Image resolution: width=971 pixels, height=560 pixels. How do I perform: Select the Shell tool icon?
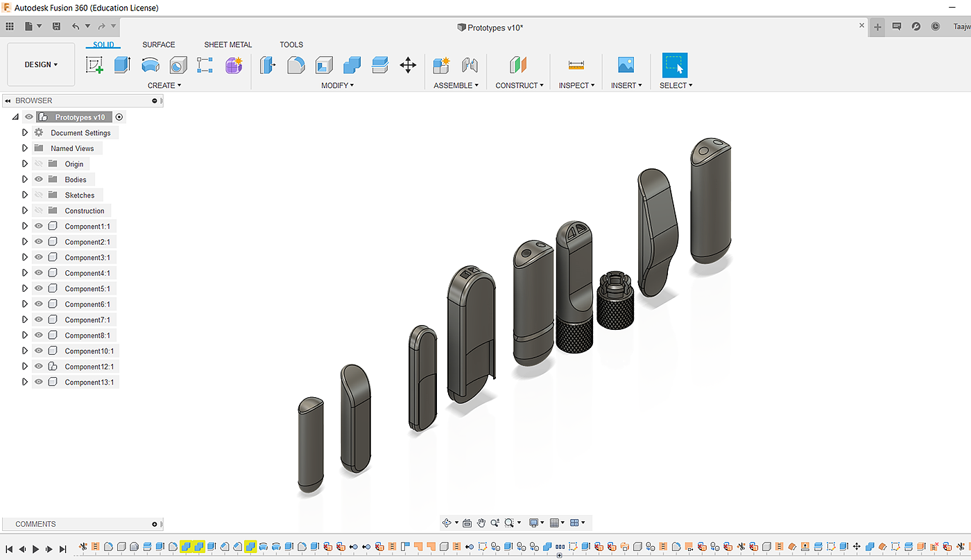click(324, 65)
